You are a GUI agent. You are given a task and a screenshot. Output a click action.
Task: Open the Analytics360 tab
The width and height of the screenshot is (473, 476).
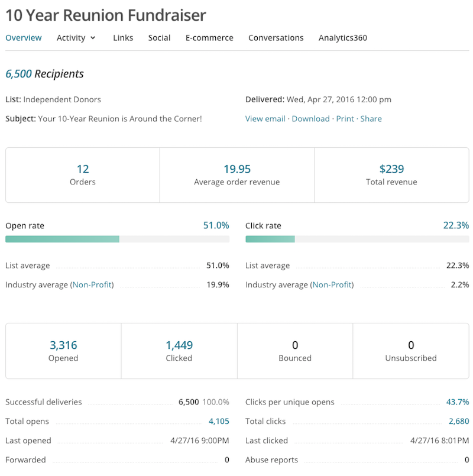pos(342,38)
